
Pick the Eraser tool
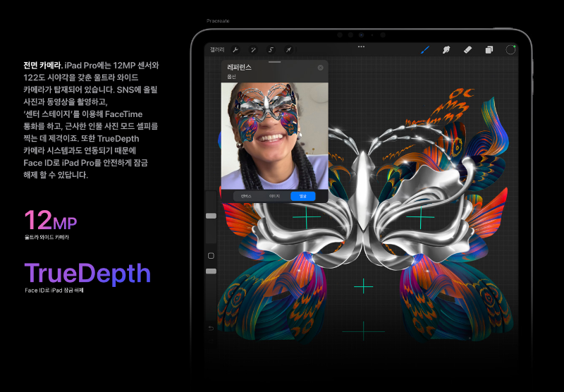click(467, 49)
